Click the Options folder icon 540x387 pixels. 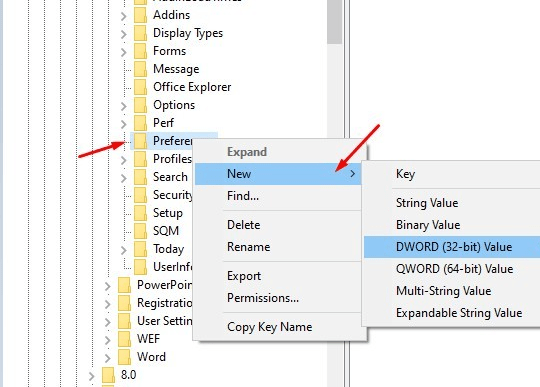point(140,105)
